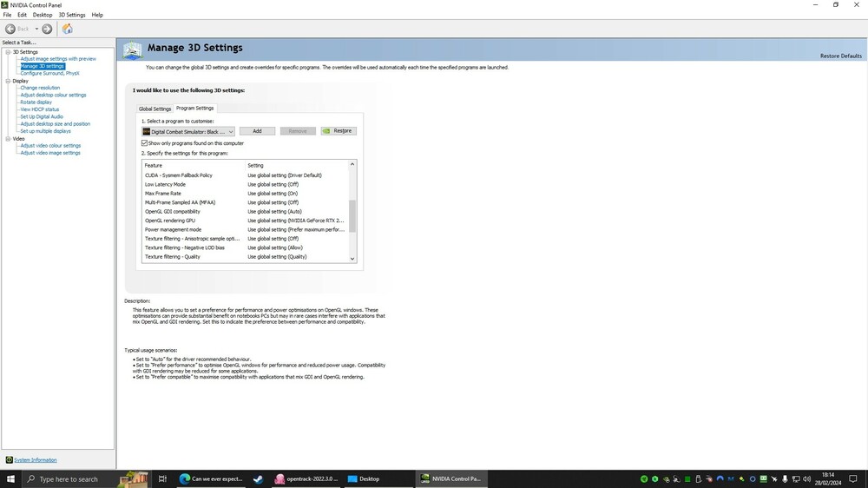868x488 pixels.
Task: Open Steam from the taskbar
Action: point(258,479)
